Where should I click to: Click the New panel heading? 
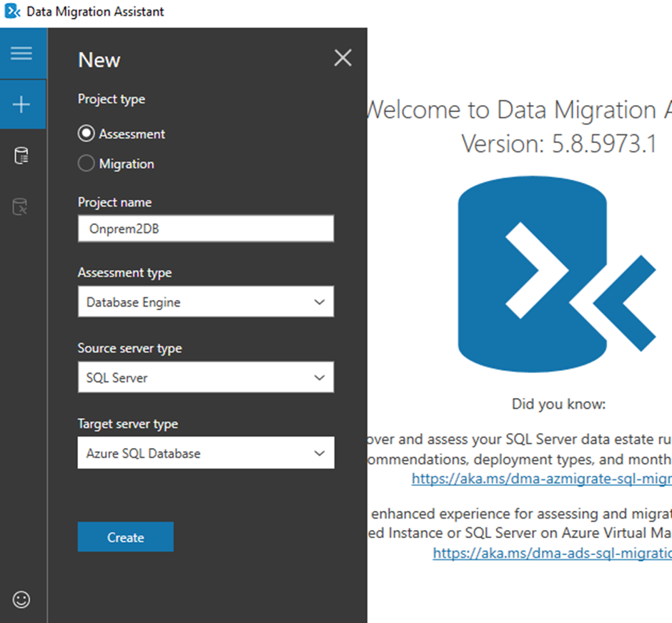tap(99, 59)
